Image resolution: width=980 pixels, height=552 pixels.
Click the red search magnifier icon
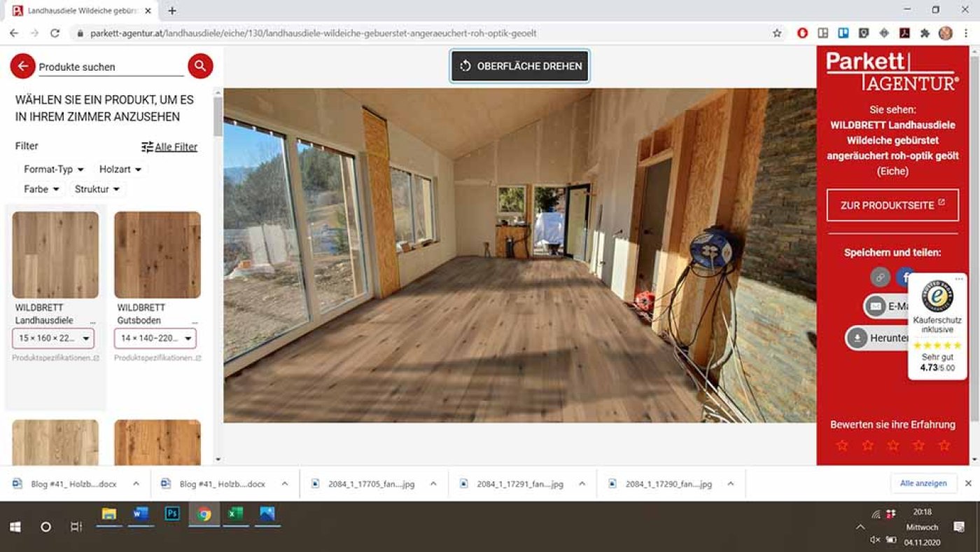click(200, 66)
